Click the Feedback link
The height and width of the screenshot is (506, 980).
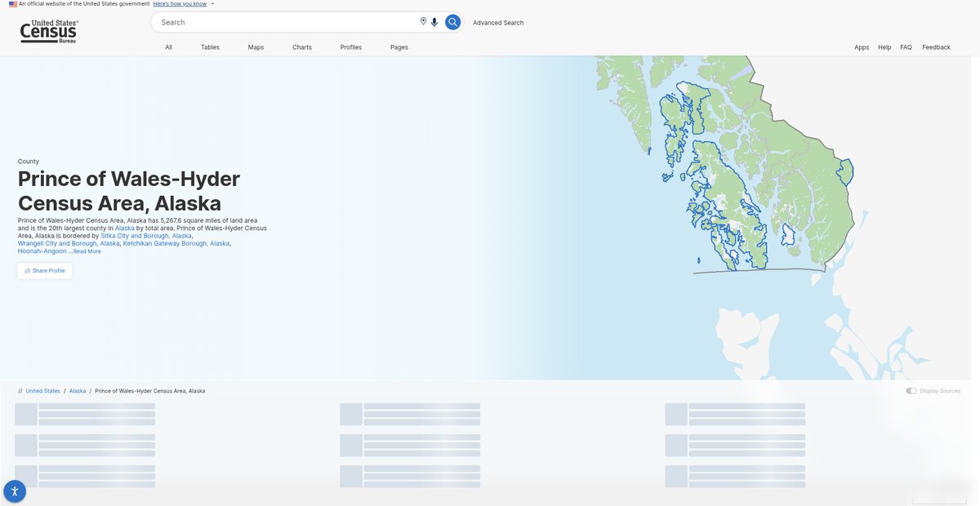point(937,47)
